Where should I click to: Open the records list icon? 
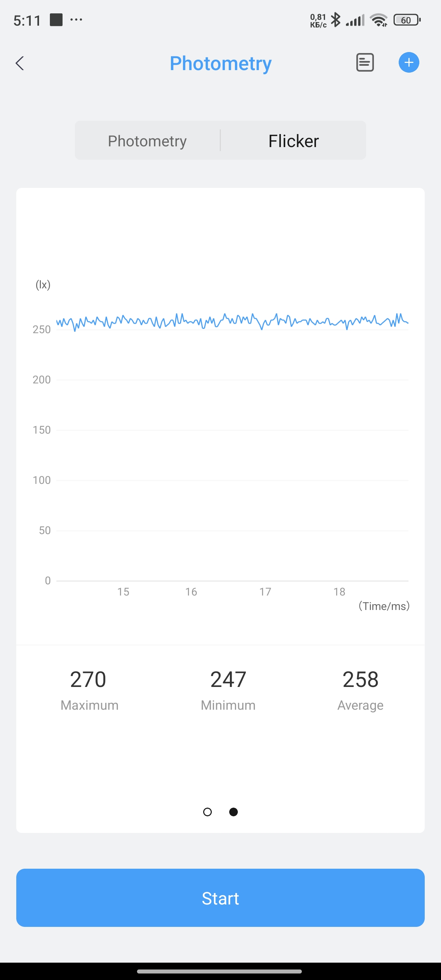coord(364,63)
